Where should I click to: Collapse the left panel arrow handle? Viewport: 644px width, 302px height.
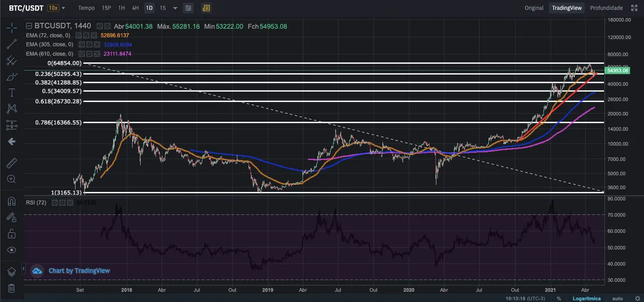point(24,268)
